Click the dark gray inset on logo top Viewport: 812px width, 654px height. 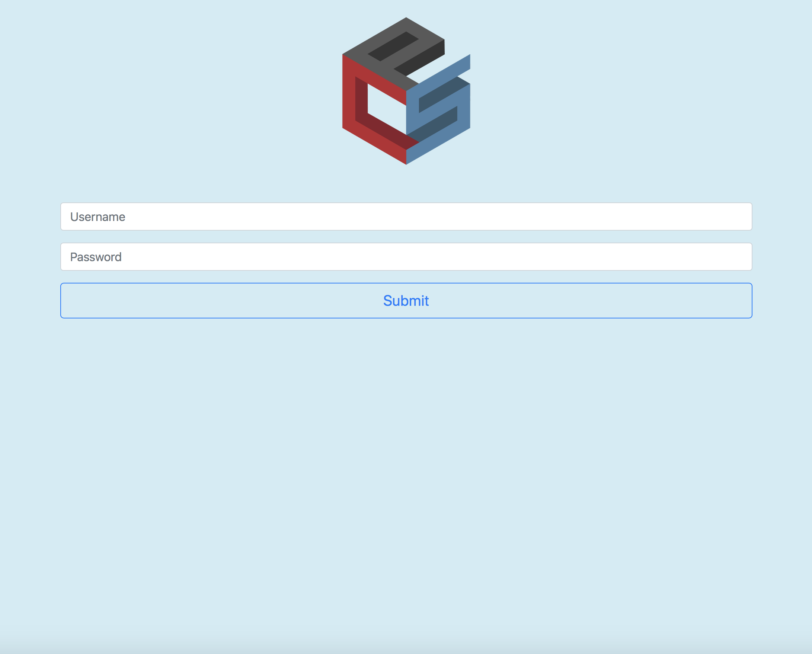394,46
